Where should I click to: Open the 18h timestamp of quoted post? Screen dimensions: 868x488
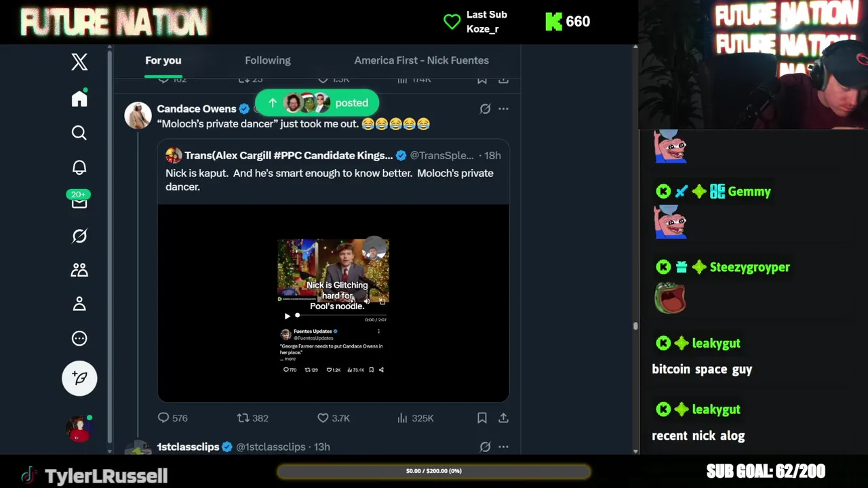pyautogui.click(x=492, y=155)
